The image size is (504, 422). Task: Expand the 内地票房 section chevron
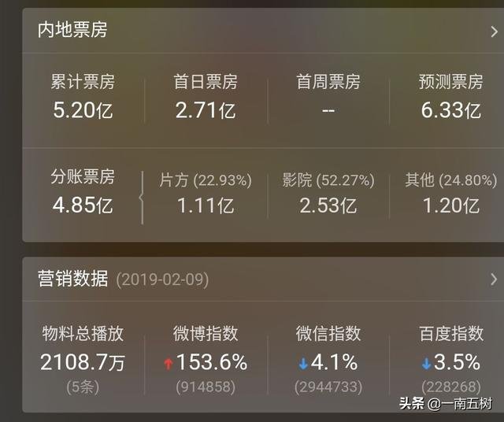click(493, 30)
